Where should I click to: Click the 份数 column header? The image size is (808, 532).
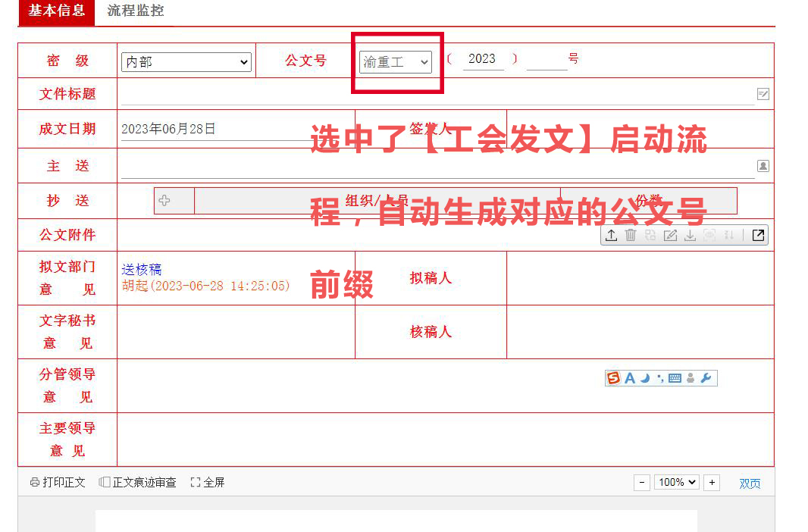coord(649,200)
